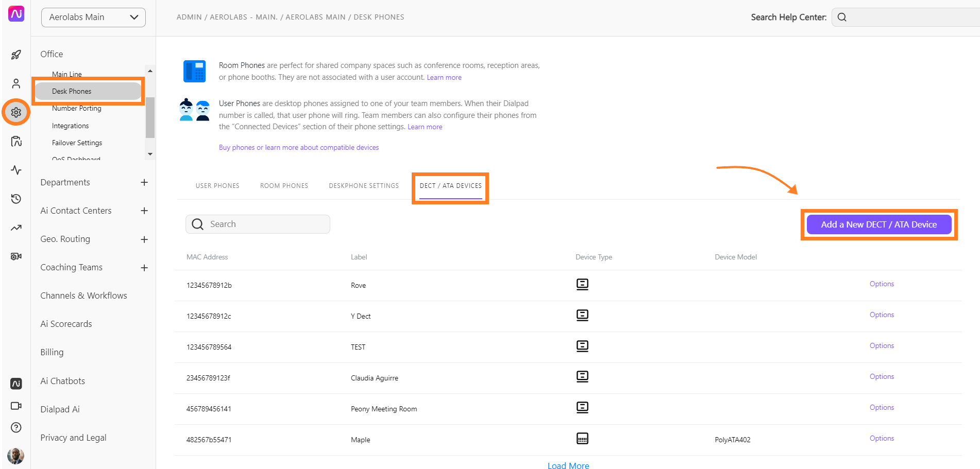This screenshot has width=980, height=469.
Task: Click the MAC Address column header
Action: (x=207, y=257)
